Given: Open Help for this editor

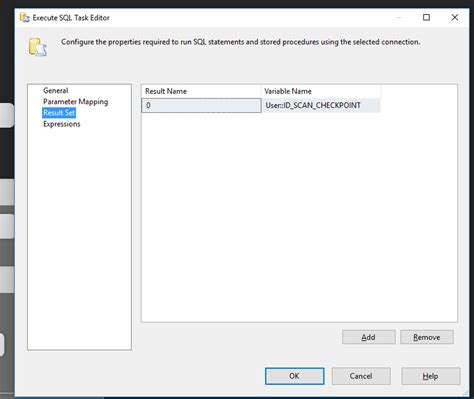Looking at the screenshot, I should (x=431, y=376).
